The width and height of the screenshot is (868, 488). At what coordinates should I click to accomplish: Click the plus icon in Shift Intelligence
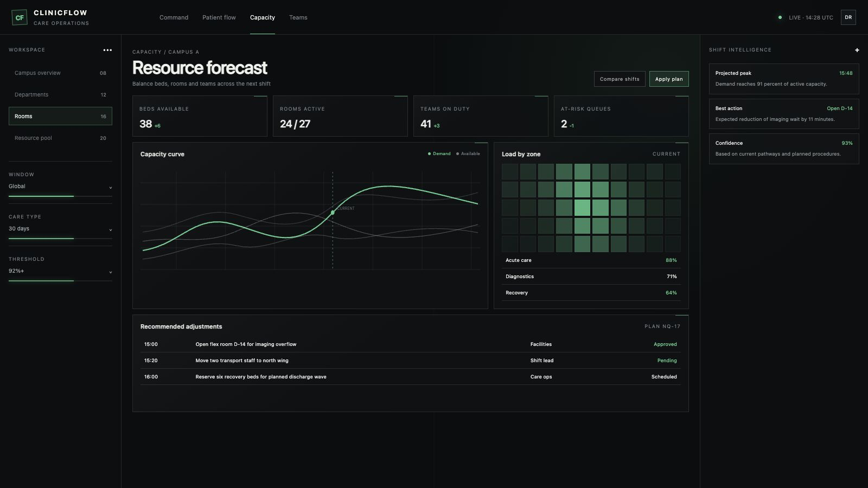pos(857,50)
